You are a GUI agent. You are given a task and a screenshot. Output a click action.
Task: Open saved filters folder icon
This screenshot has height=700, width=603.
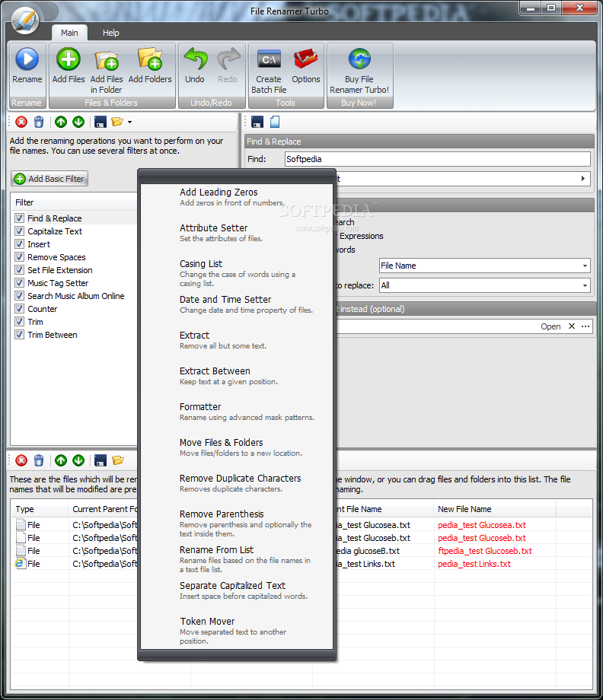[x=117, y=122]
